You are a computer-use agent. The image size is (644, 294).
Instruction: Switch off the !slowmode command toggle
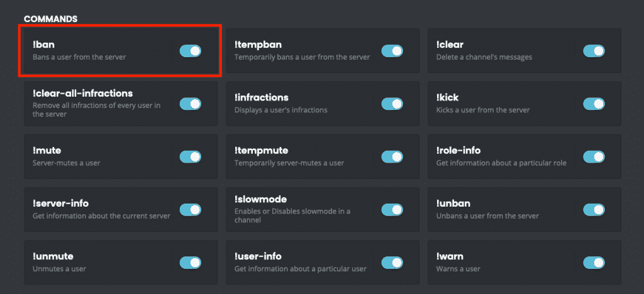tap(392, 209)
